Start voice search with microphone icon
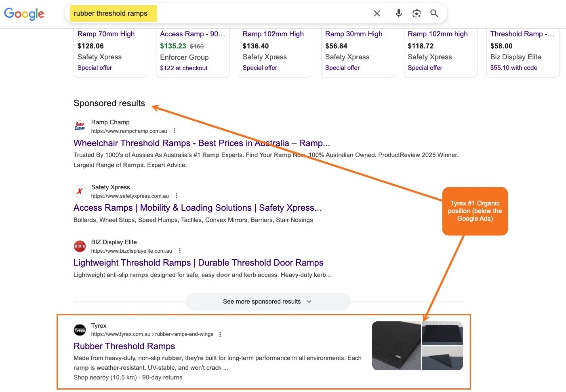This screenshot has height=392, width=566. pyautogui.click(x=399, y=13)
